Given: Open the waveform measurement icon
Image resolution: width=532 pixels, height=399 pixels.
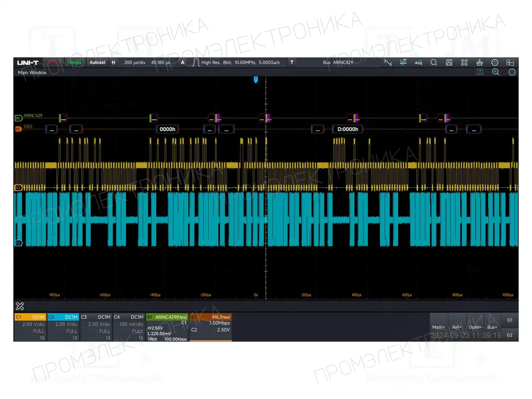Looking at the screenshot, I should (388, 62).
